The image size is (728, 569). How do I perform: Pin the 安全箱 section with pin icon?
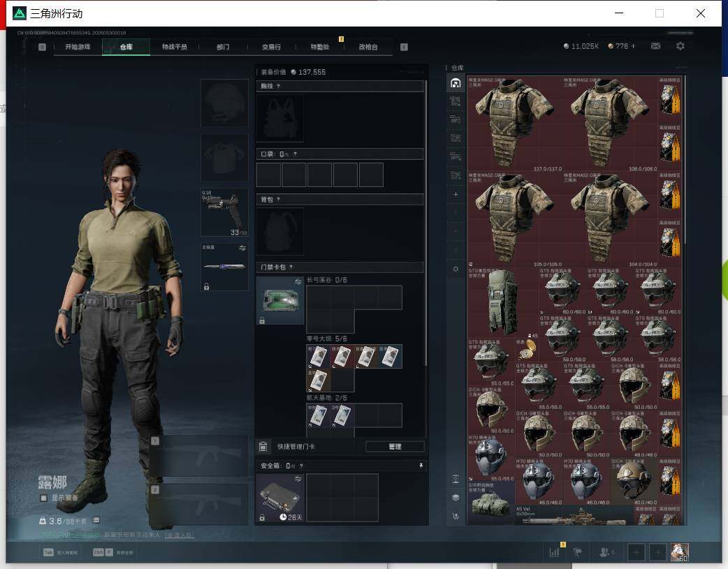pyautogui.click(x=421, y=466)
